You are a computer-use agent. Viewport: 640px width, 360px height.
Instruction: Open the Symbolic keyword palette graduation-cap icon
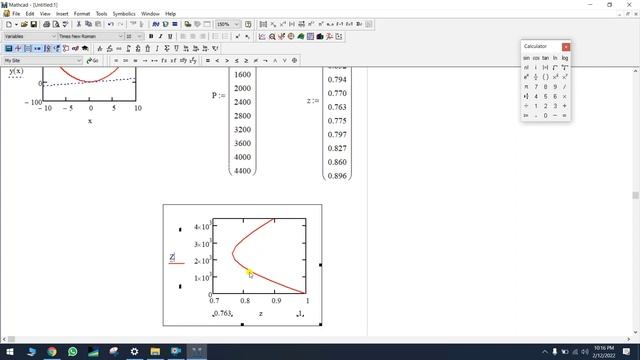(x=85, y=49)
